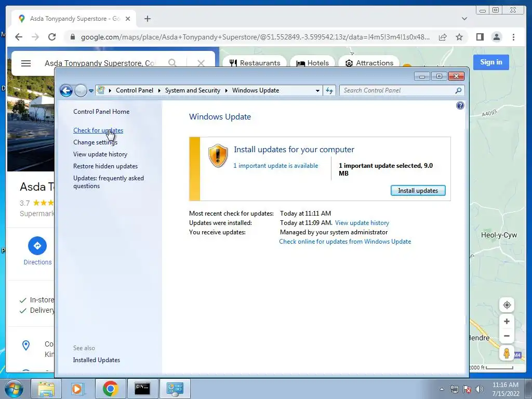Image resolution: width=532 pixels, height=399 pixels.
Task: Click the taskbar clock 11:16 AM
Action: [x=505, y=385]
